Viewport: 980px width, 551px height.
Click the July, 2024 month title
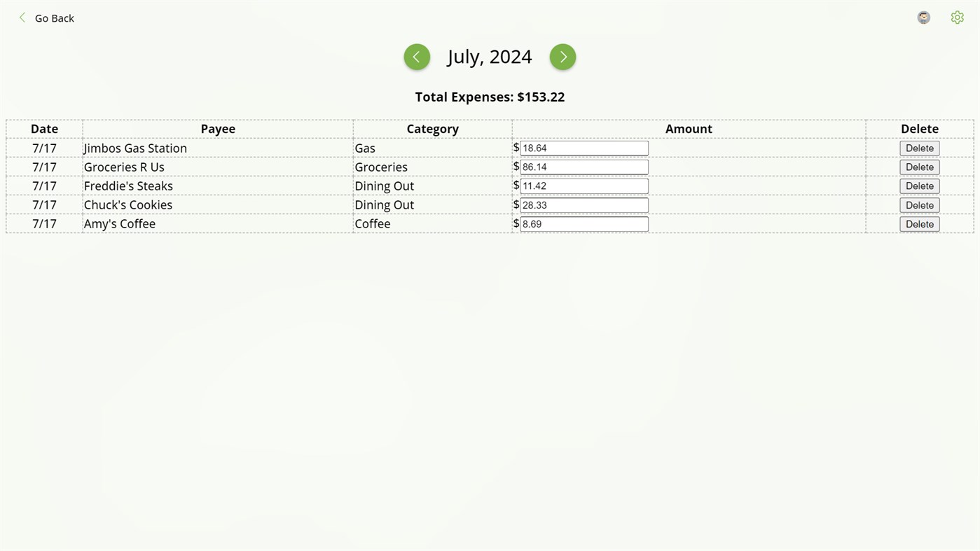(x=489, y=56)
